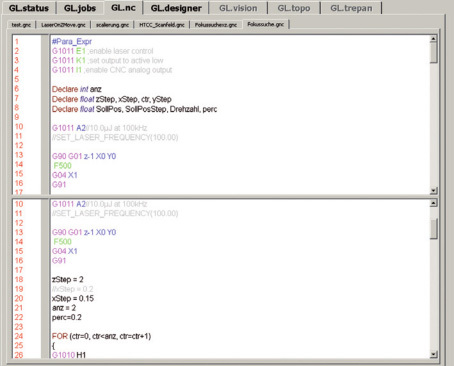Click the upper editor scroll-up arrow
Image resolution: width=454 pixels, height=366 pixels.
pos(433,39)
